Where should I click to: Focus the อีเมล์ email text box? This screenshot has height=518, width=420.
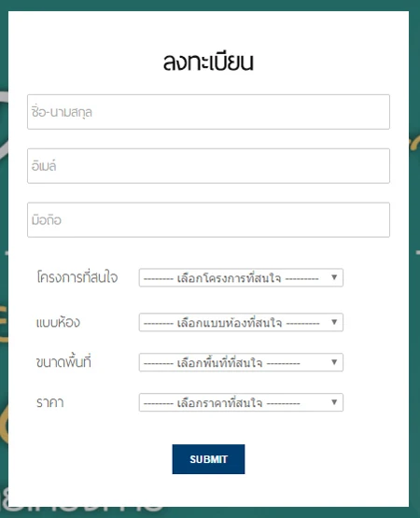(208, 166)
